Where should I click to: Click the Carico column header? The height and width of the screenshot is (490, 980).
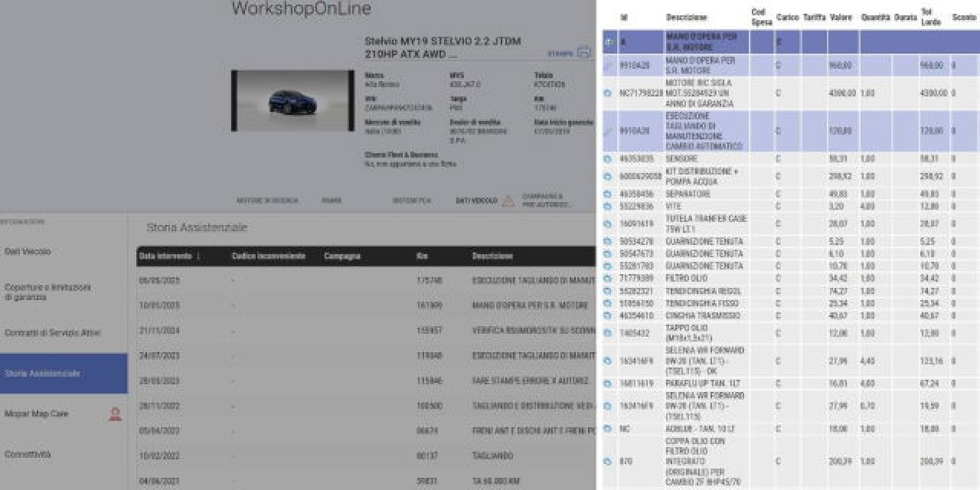click(x=787, y=17)
